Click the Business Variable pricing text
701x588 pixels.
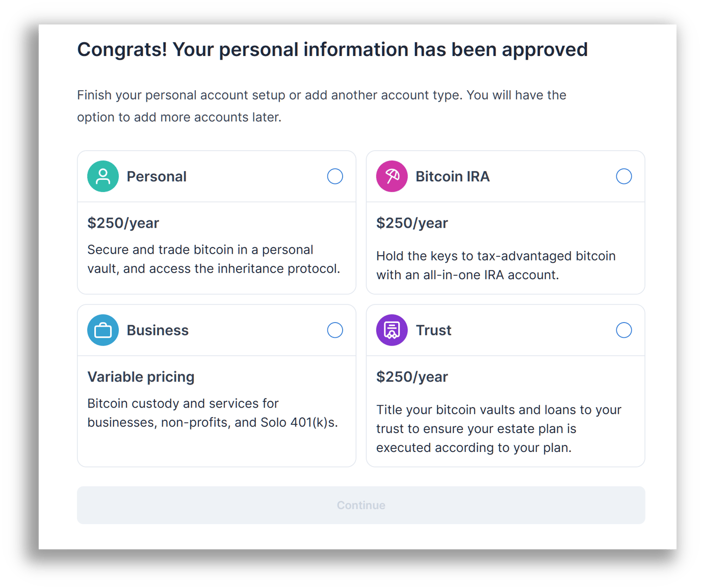(x=141, y=377)
